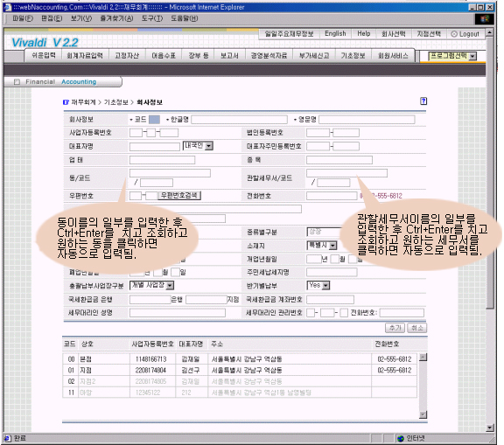This screenshot has width=504, height=445.
Task: Click the Logout button
Action: click(465, 34)
